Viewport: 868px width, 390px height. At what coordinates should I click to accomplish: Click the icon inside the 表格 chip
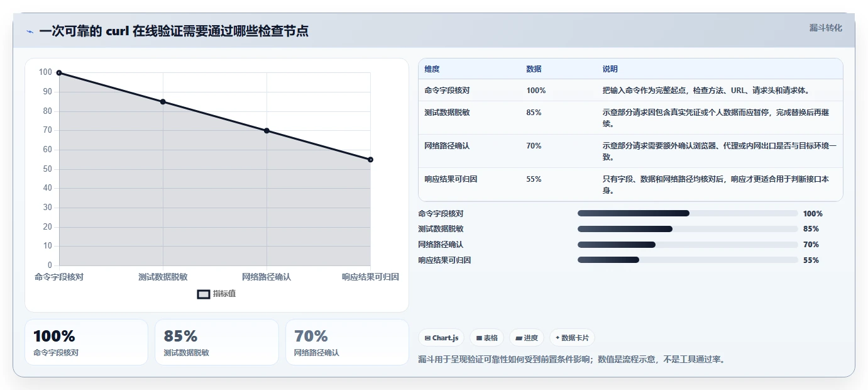pyautogui.click(x=479, y=338)
